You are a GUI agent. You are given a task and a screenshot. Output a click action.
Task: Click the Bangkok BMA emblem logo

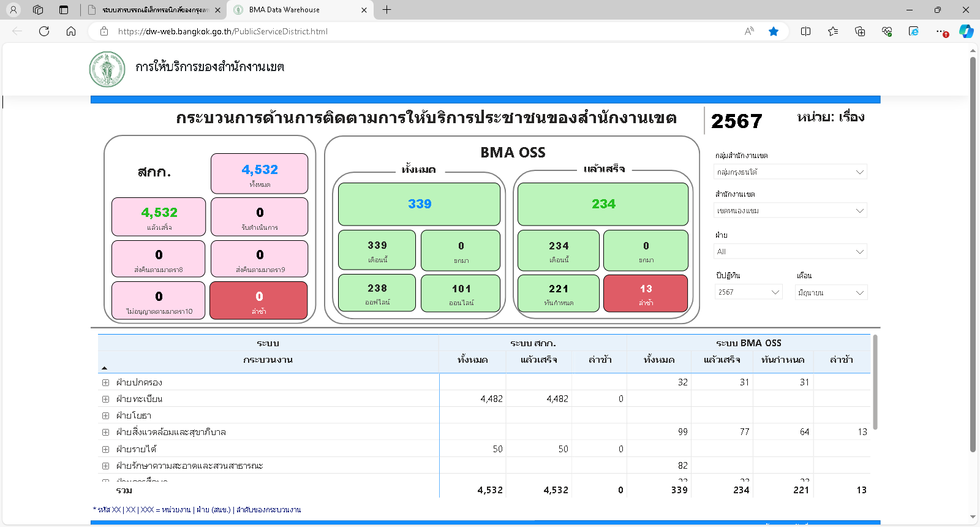[x=107, y=69]
